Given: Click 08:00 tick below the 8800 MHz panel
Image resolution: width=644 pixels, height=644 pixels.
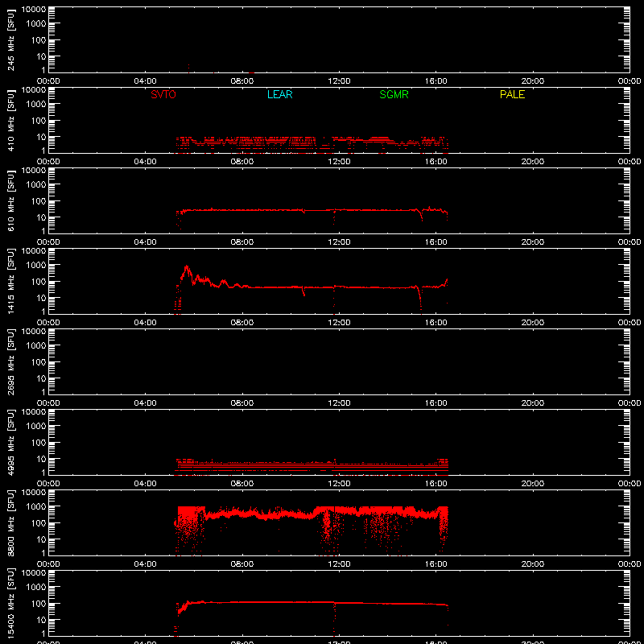Looking at the screenshot, I should pos(242,564).
